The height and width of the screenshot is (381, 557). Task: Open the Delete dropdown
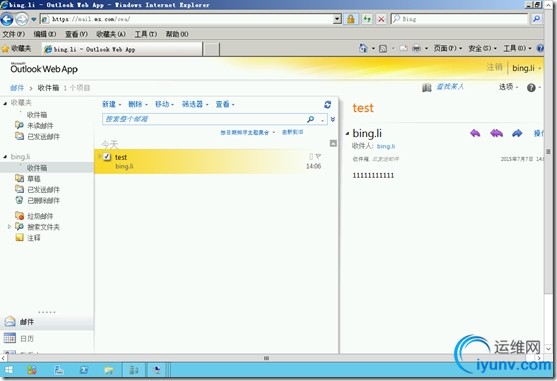[x=138, y=104]
